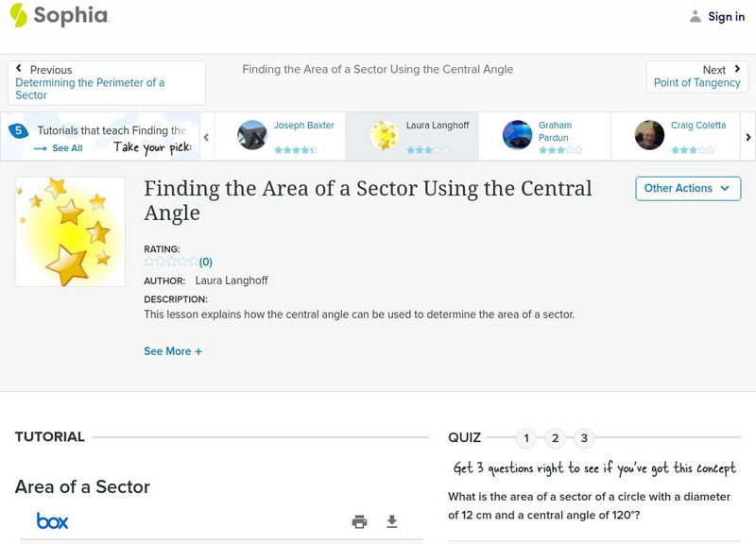756x544 pixels.
Task: Open the Other Actions dropdown
Action: tap(687, 188)
